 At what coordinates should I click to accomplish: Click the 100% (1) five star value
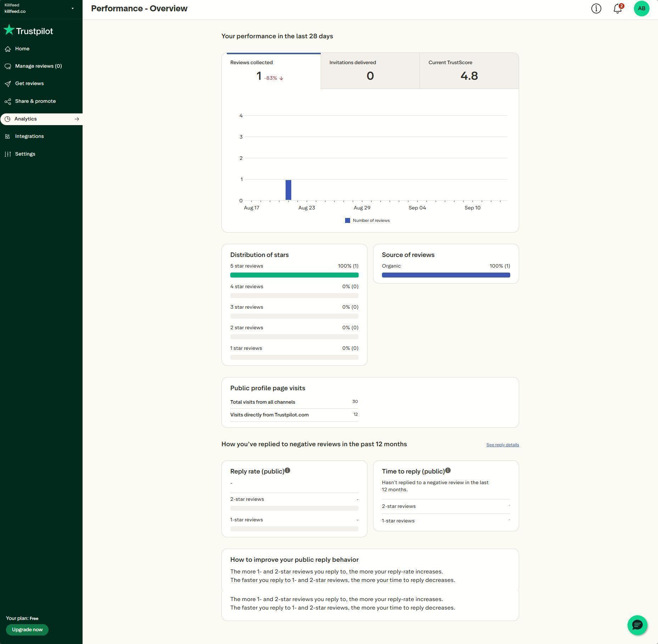[348, 266]
